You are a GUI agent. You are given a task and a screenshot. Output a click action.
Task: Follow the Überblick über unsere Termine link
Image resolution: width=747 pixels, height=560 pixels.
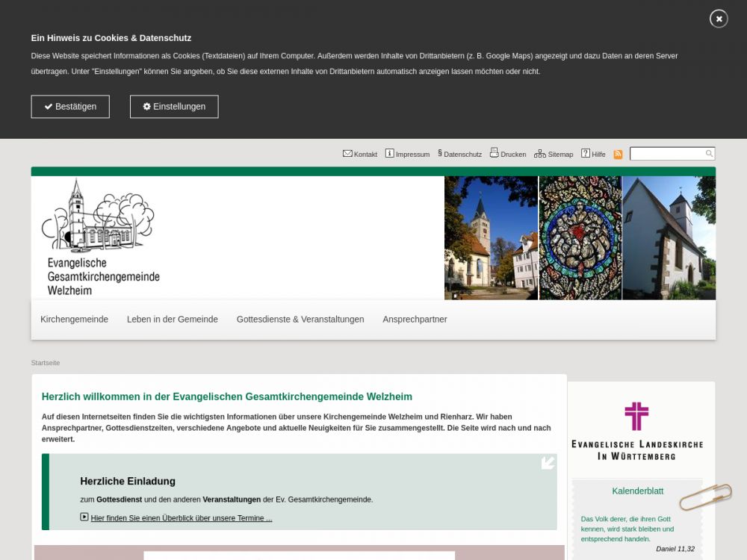[181, 518]
